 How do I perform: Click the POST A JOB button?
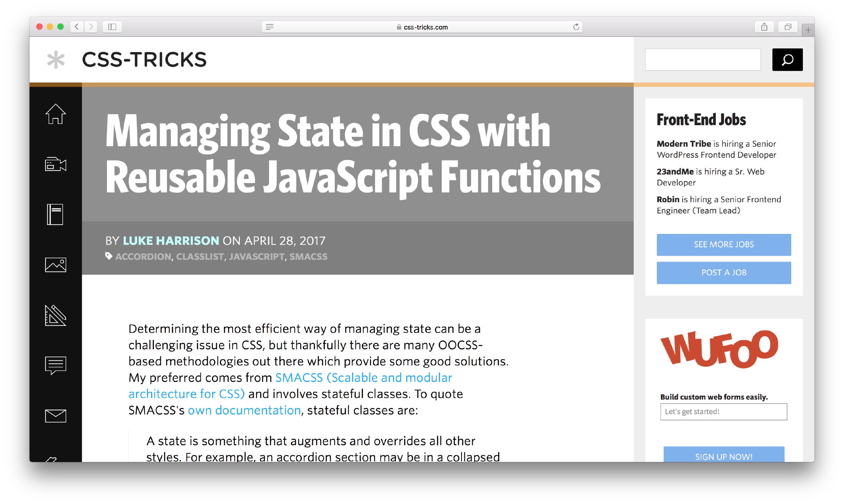[x=724, y=273]
